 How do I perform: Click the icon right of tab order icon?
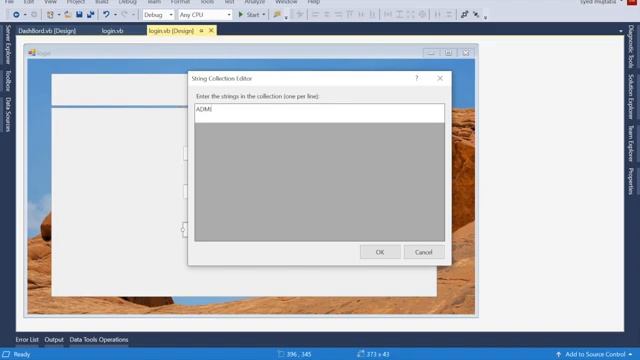pyautogui.click(x=476, y=15)
